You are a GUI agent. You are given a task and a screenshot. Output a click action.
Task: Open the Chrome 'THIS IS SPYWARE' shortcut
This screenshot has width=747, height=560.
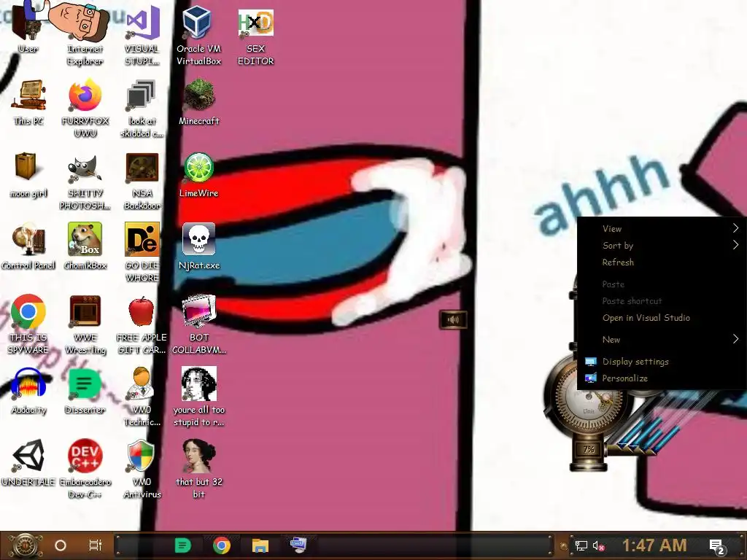click(x=28, y=324)
